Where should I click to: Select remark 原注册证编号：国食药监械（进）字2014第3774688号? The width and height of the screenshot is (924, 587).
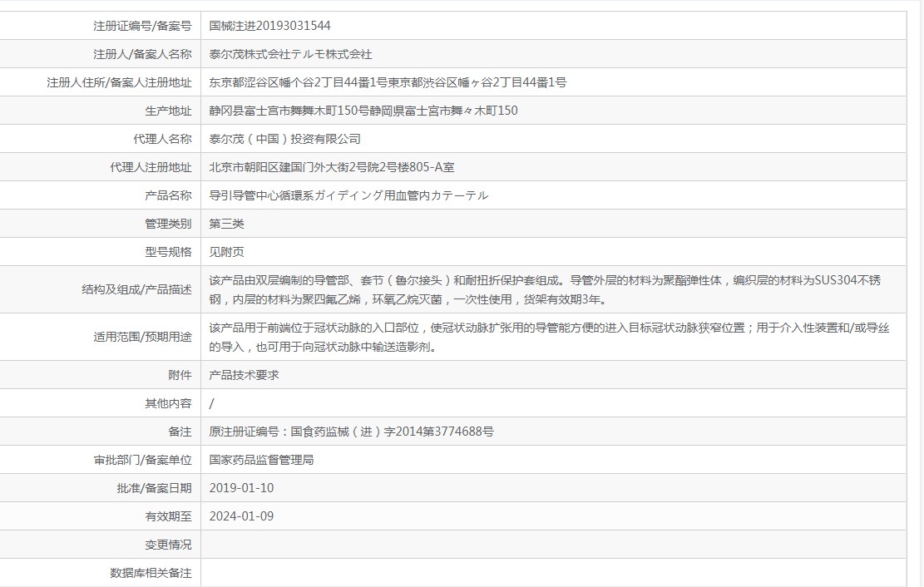coord(351,432)
